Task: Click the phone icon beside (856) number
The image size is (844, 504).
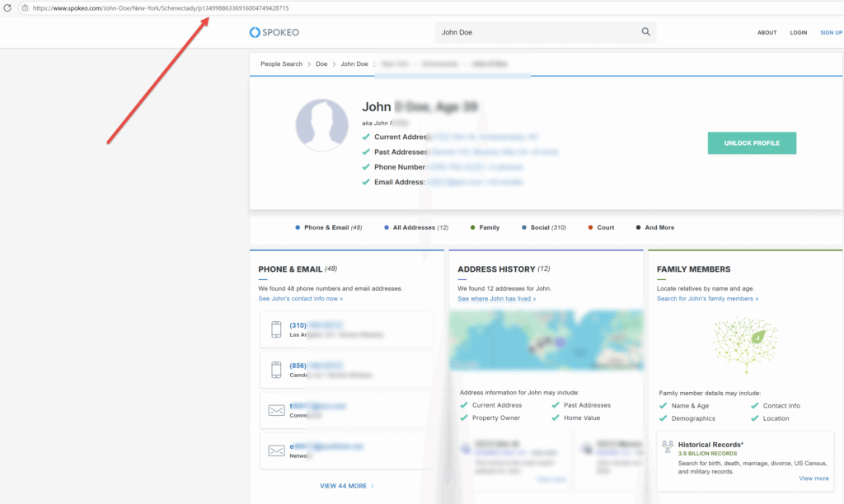Action: pos(276,370)
